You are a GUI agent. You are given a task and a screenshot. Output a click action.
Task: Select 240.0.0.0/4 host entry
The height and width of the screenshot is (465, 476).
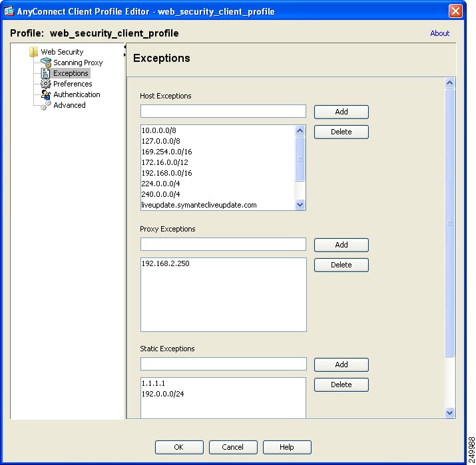(218, 194)
